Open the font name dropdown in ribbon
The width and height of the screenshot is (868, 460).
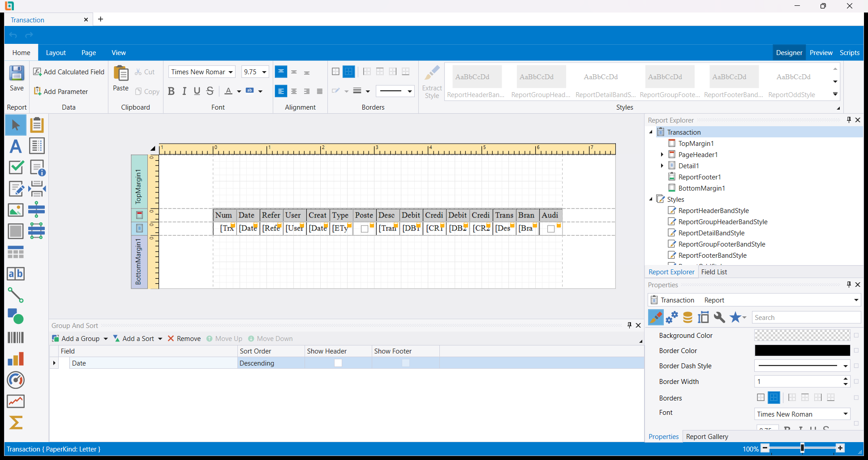[231, 72]
